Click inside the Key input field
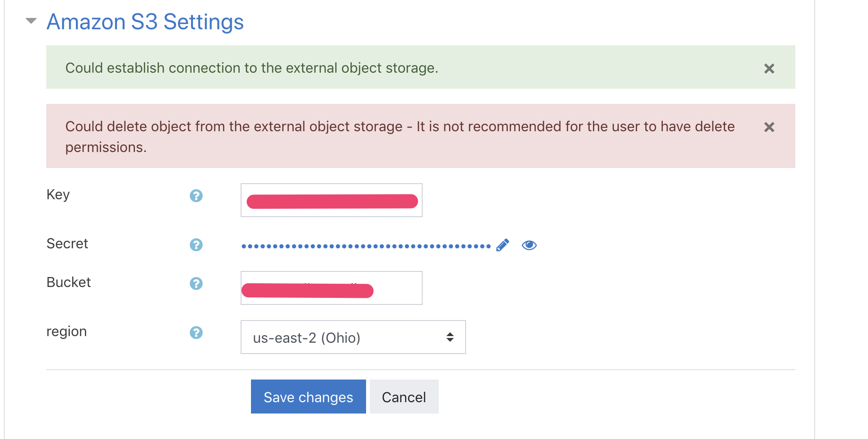Viewport: 868px width, 439px height. (x=331, y=200)
